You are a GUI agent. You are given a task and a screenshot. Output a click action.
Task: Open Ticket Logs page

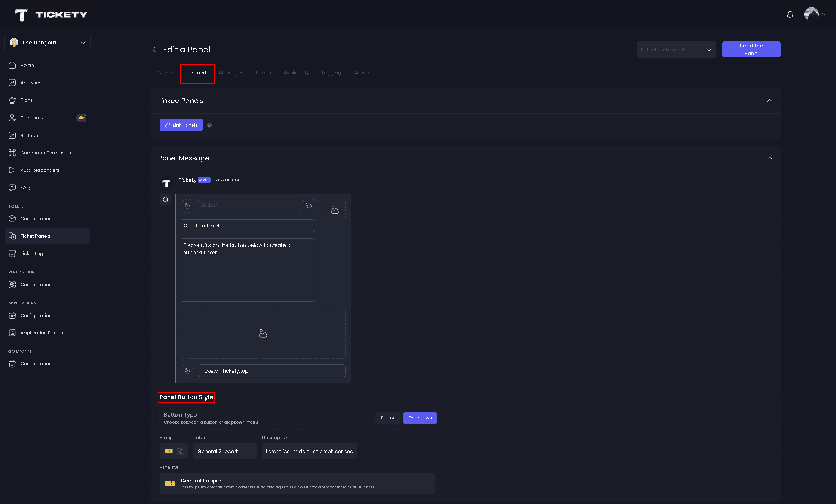47,253
